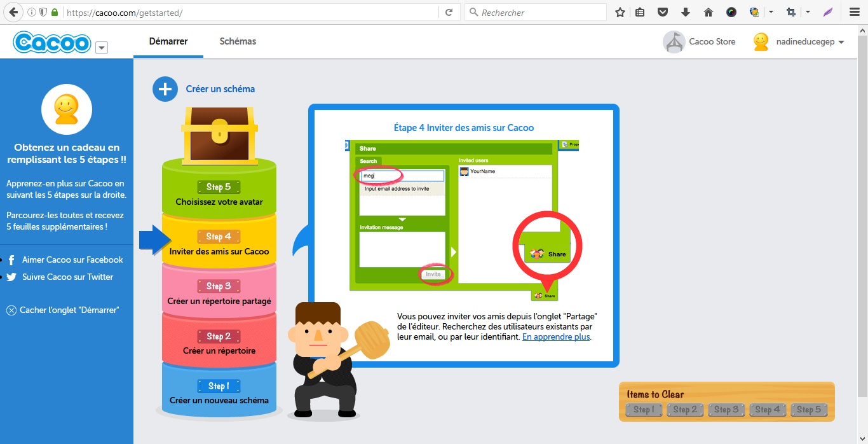The image size is (868, 444).
Task: Open dropdown arrow beside the multicolor extension icon
Action: pos(771,12)
